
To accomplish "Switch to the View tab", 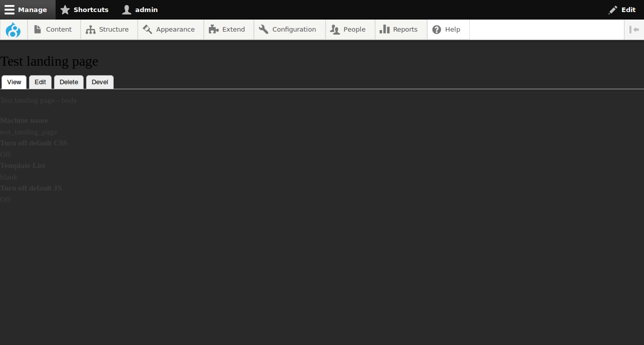I will [x=14, y=82].
